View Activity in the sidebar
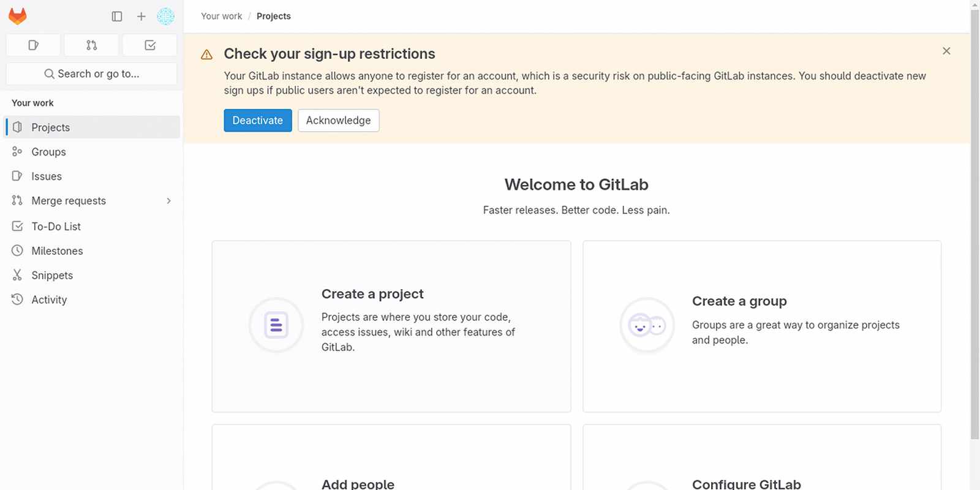The width and height of the screenshot is (980, 490). pyautogui.click(x=92, y=300)
